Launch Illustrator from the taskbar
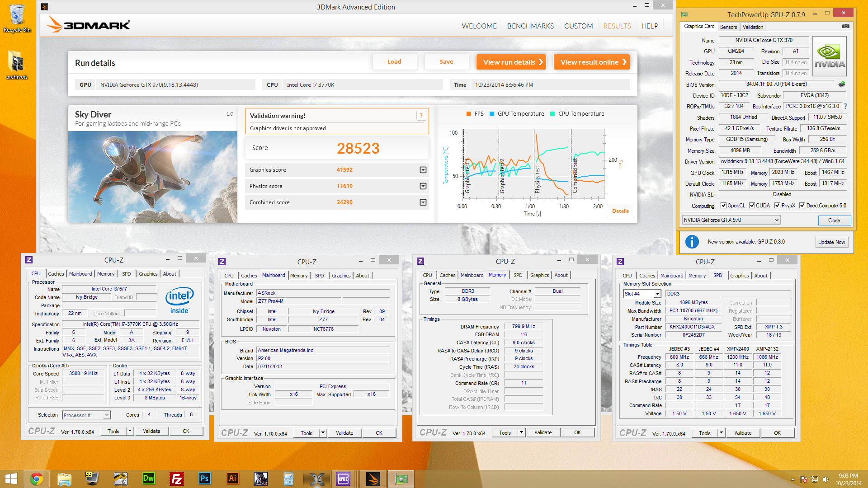This screenshot has width=868, height=488. tap(233, 479)
